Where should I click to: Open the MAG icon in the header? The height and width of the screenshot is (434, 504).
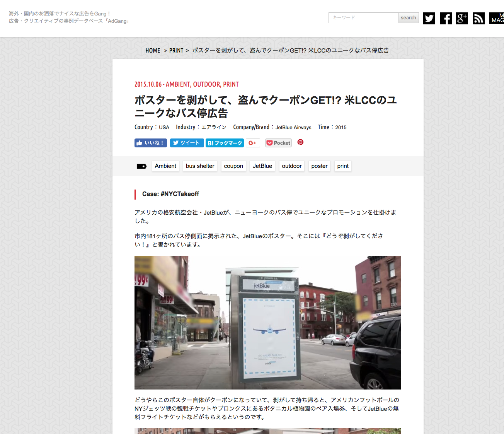click(x=497, y=18)
